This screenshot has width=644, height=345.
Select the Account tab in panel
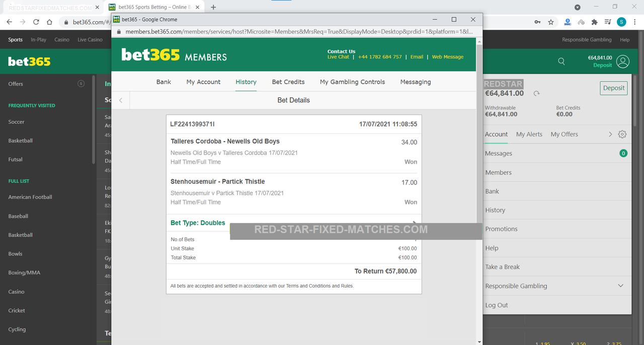point(497,134)
